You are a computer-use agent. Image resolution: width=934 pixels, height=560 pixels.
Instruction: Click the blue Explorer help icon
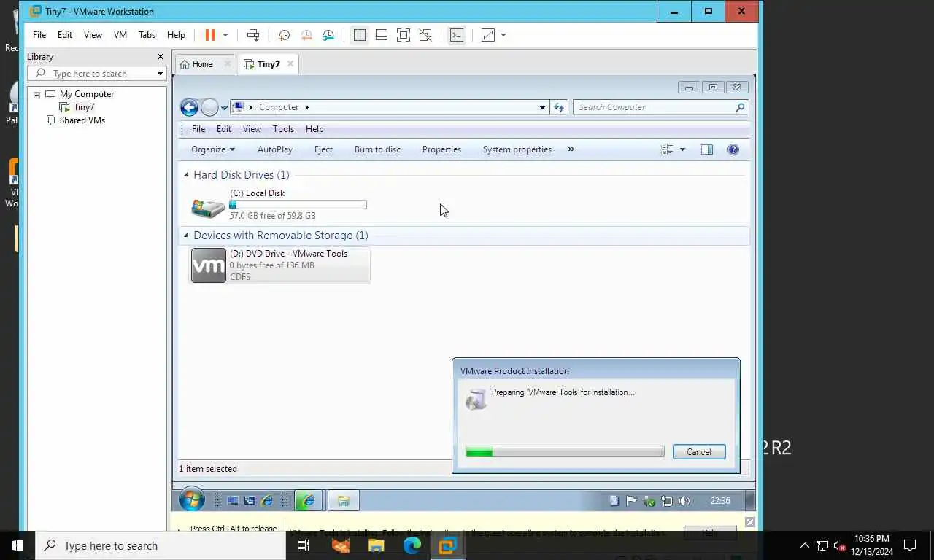pos(733,149)
